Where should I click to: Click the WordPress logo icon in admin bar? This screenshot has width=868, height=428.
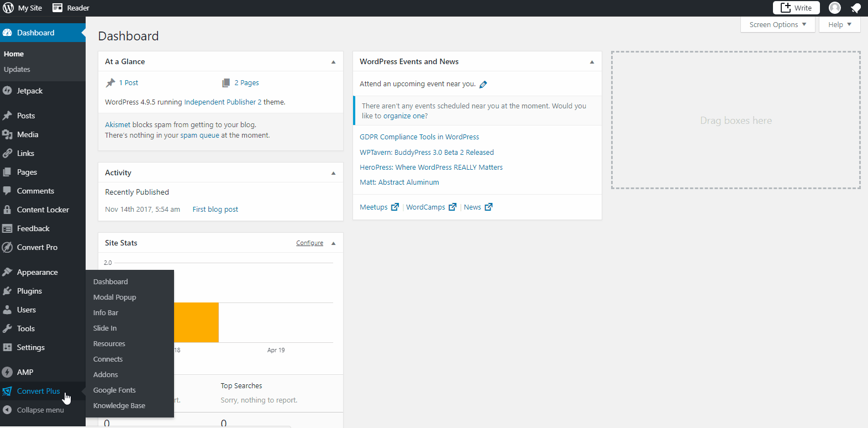(8, 8)
